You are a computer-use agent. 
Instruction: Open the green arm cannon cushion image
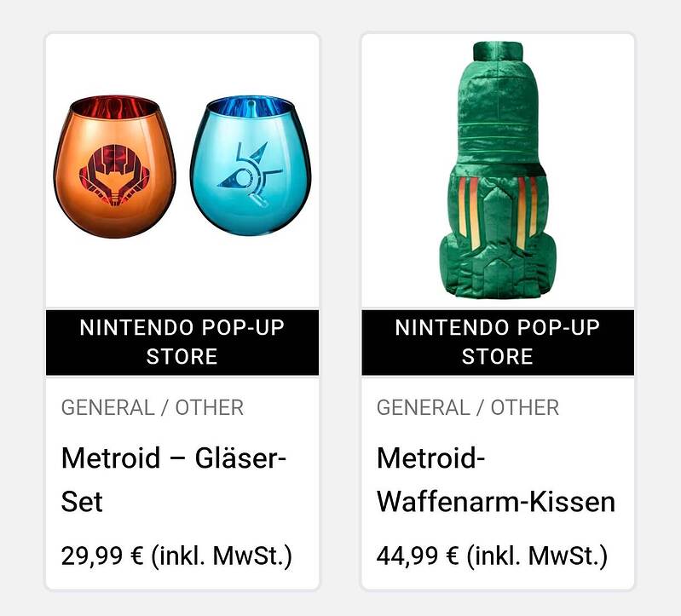[x=497, y=170]
